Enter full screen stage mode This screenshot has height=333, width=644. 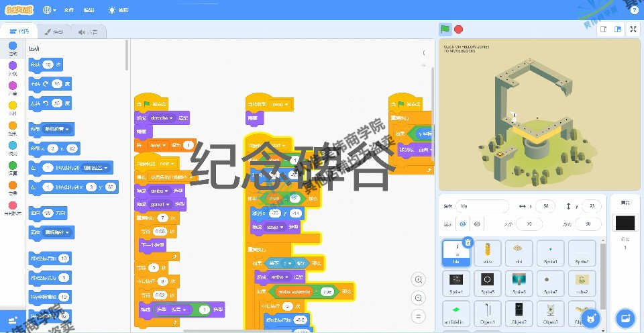(x=633, y=29)
